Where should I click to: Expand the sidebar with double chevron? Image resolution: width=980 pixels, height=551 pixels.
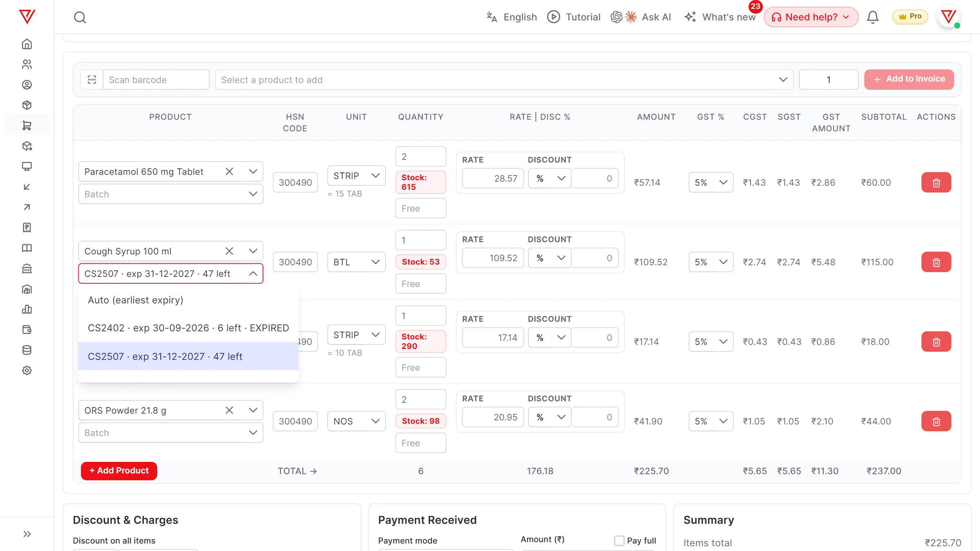coord(27,534)
